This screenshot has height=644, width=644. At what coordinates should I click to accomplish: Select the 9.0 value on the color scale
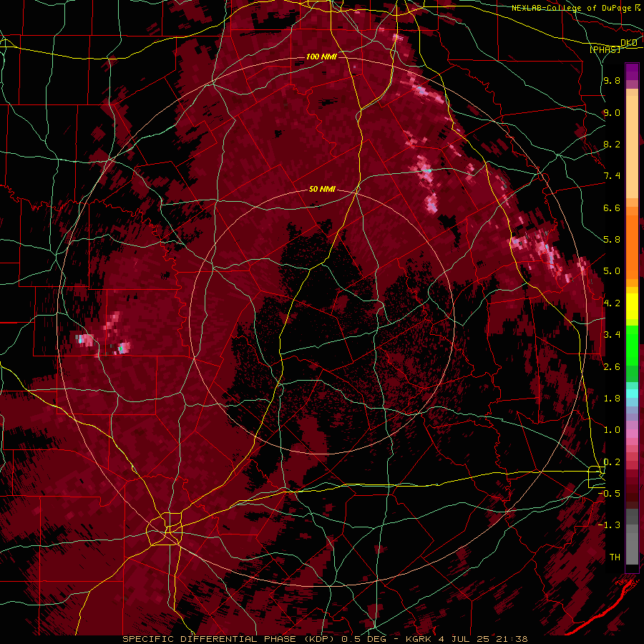tap(612, 112)
